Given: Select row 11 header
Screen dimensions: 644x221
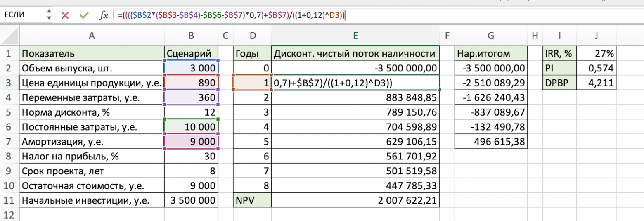Looking at the screenshot, I should [9, 201].
